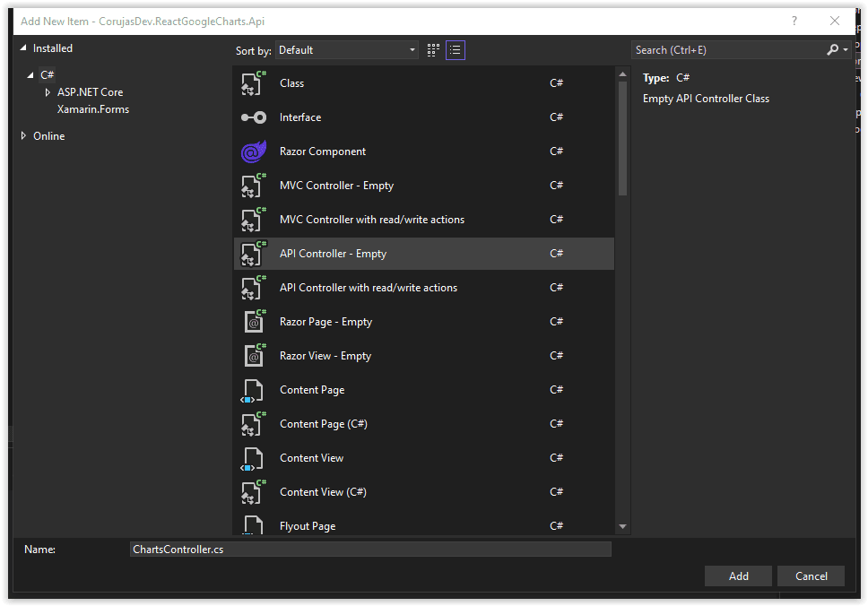Select the C# category label
Screen dimensions: 868x606
click(47, 74)
